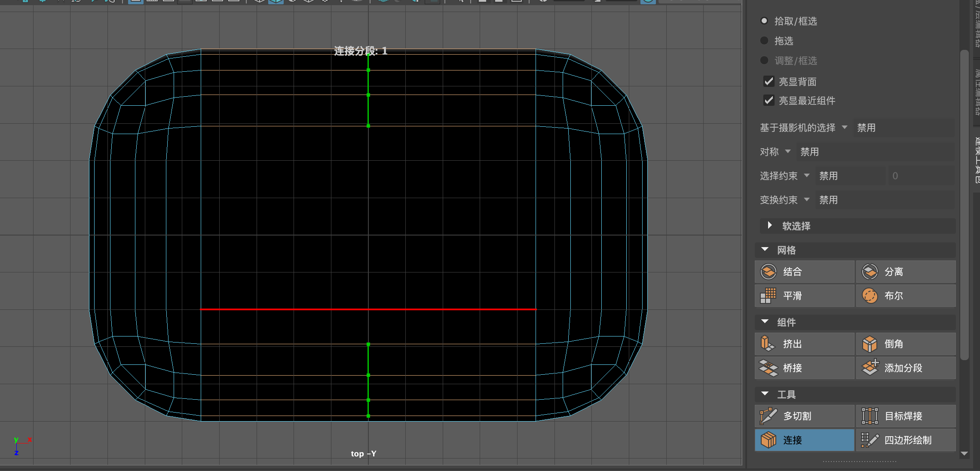Click the 平滑 (Smooth) icon
Screen dimensions: 980x471
click(x=769, y=296)
